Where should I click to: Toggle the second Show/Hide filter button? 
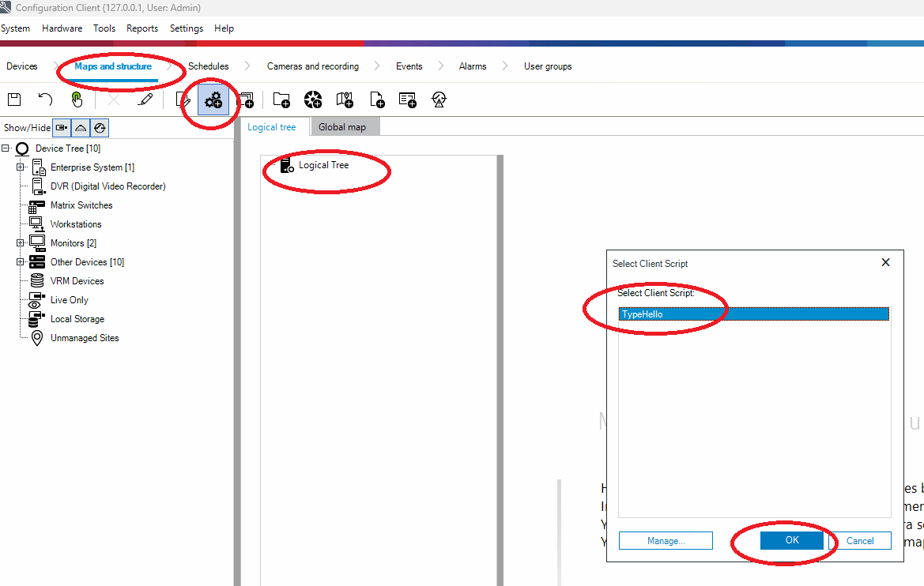point(81,128)
